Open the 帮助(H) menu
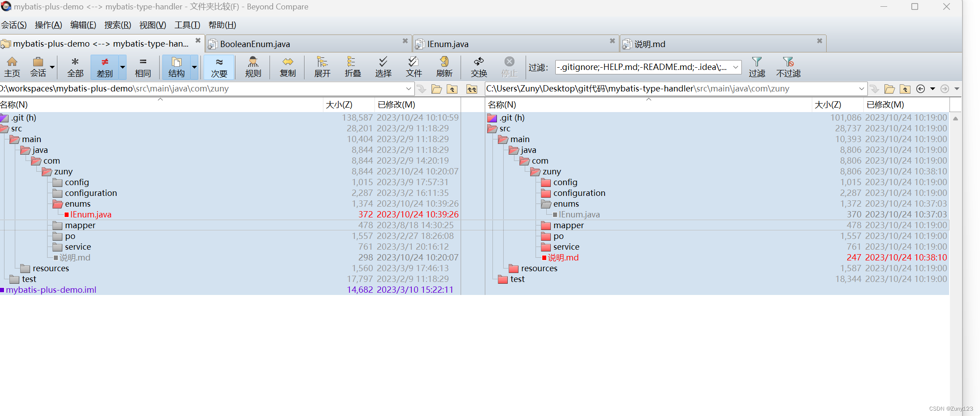Screen dimensions: 980x416 222,25
